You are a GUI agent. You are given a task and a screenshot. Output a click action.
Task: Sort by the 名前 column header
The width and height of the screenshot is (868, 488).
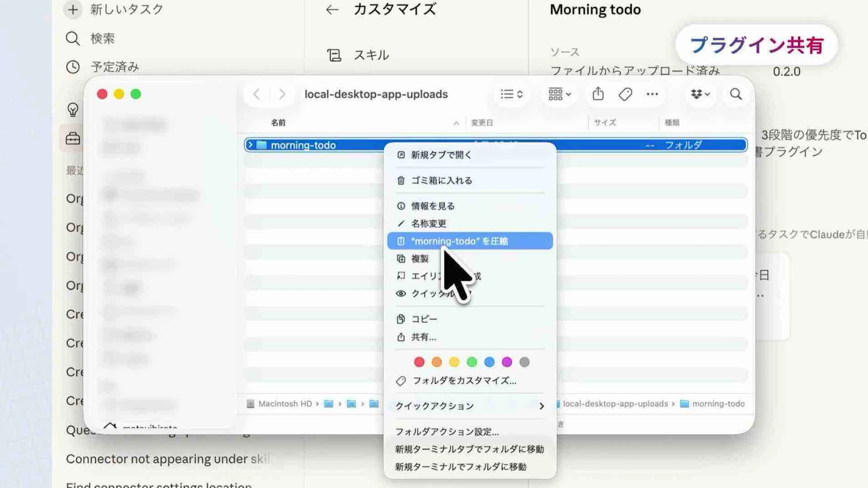tap(278, 123)
